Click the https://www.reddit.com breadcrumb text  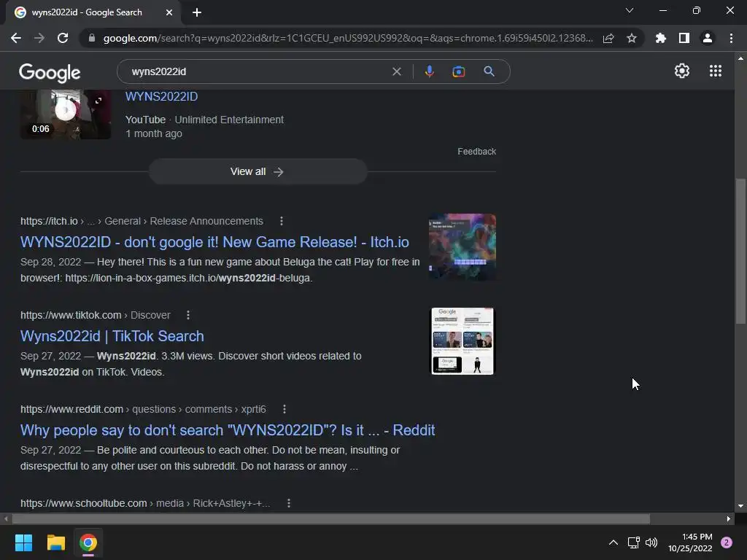72,409
